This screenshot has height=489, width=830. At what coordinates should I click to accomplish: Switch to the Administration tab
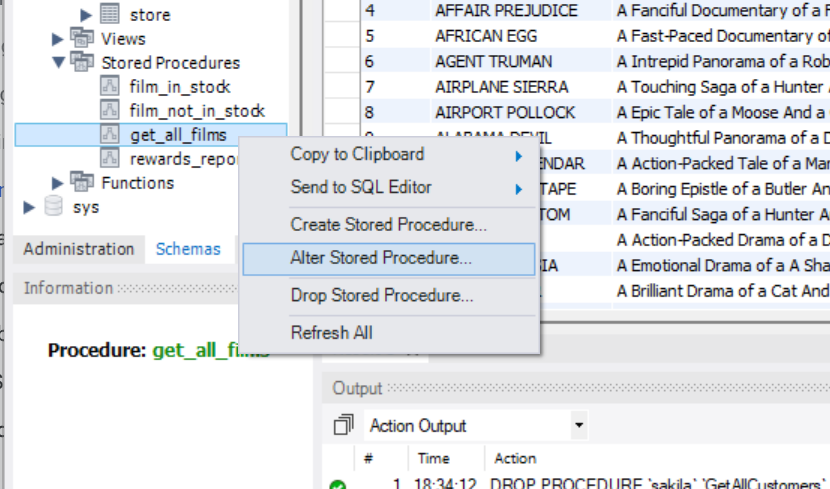tap(78, 249)
